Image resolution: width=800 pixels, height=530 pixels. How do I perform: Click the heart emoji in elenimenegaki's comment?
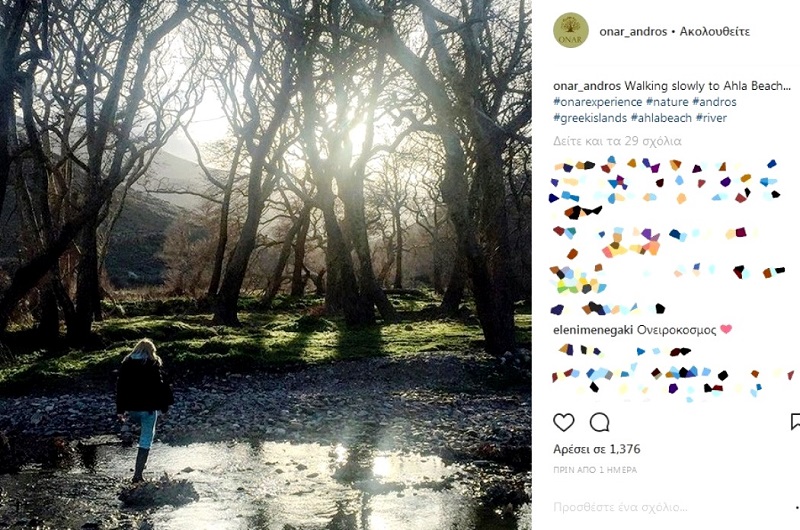[727, 329]
